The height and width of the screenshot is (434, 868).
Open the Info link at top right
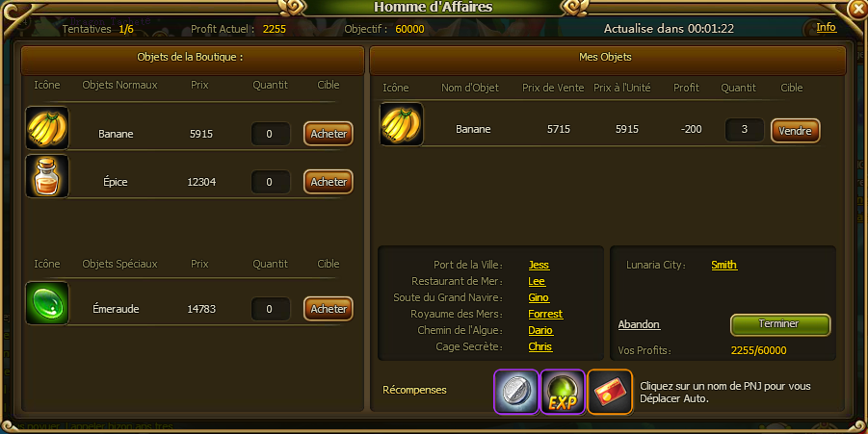click(826, 27)
